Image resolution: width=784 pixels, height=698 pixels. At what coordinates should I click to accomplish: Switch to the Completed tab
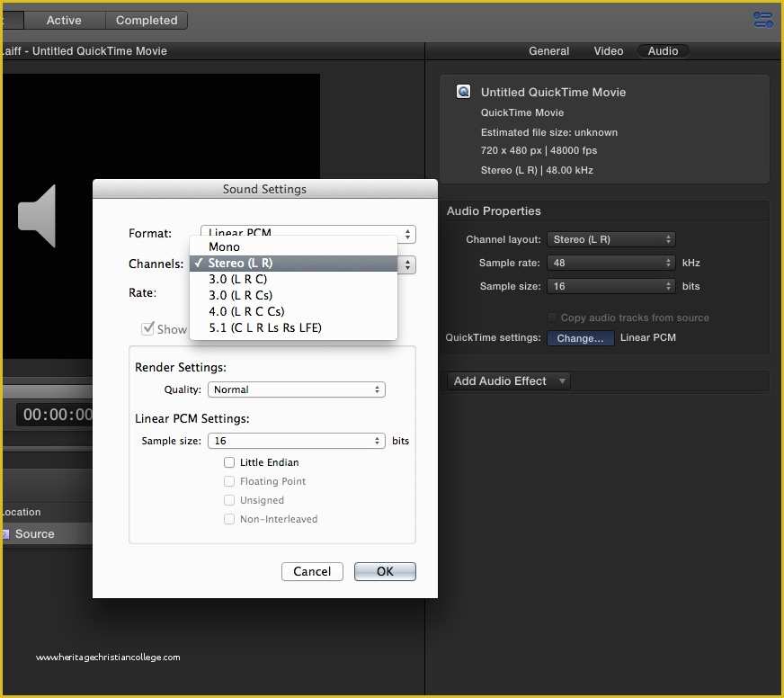(147, 21)
